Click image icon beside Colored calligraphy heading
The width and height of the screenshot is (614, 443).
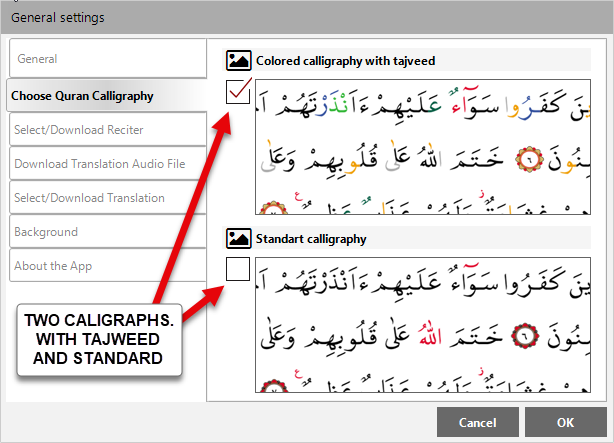pos(238,61)
